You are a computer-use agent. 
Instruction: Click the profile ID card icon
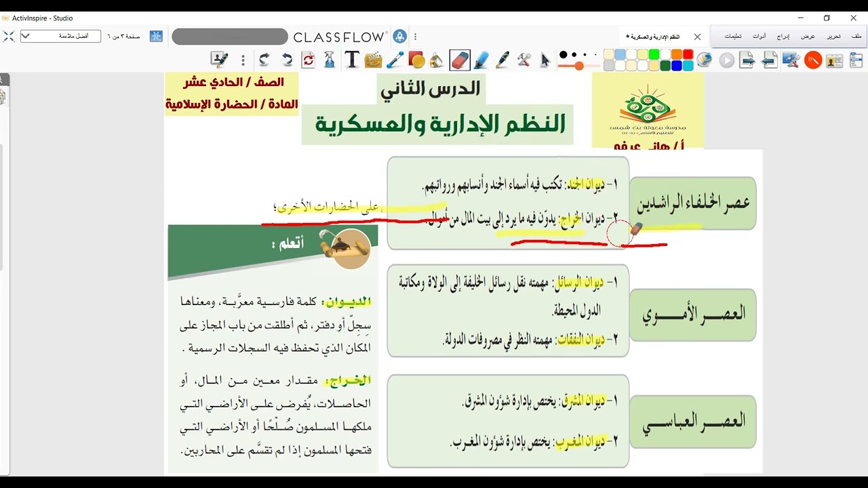(834, 60)
